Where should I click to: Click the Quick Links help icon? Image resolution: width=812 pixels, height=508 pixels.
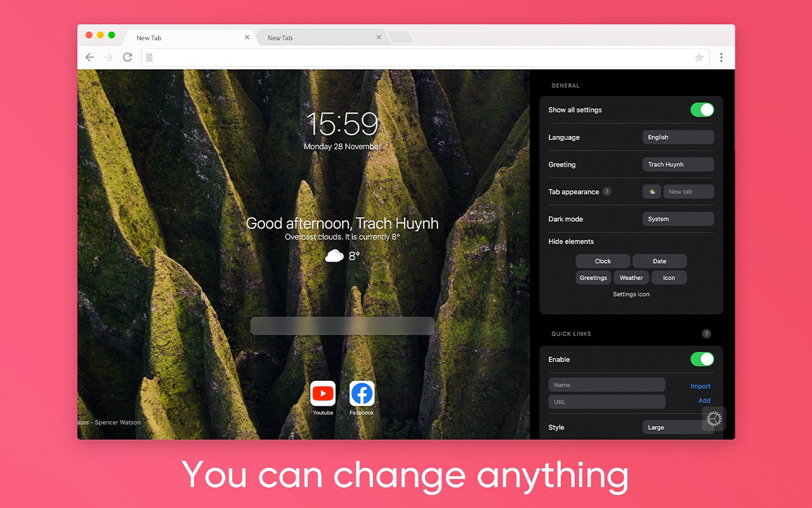(x=707, y=334)
